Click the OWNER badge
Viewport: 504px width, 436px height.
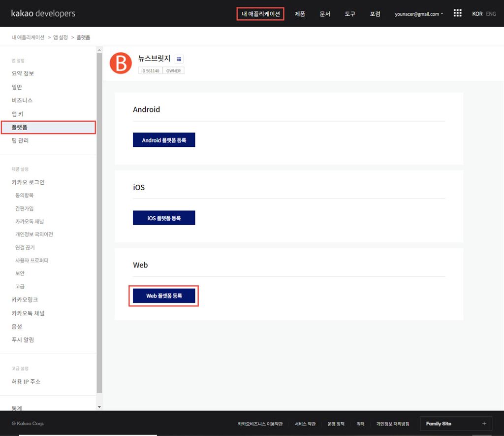[174, 71]
